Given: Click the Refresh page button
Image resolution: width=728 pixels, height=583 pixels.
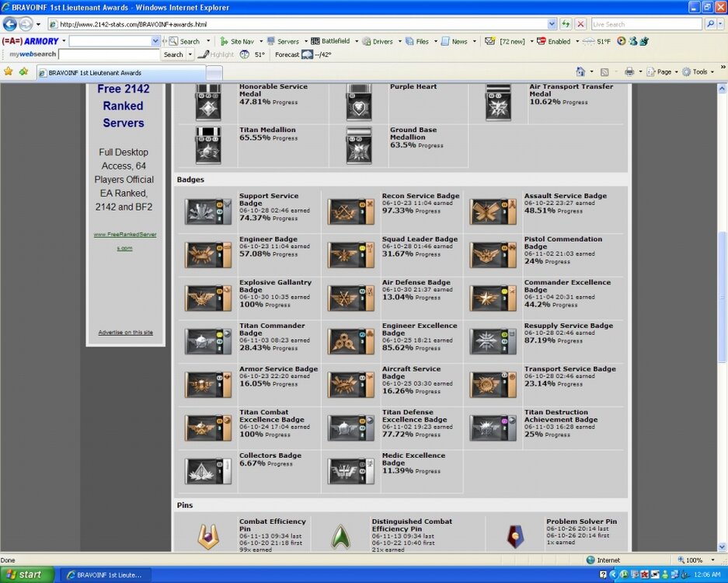Looking at the screenshot, I should (566, 23).
